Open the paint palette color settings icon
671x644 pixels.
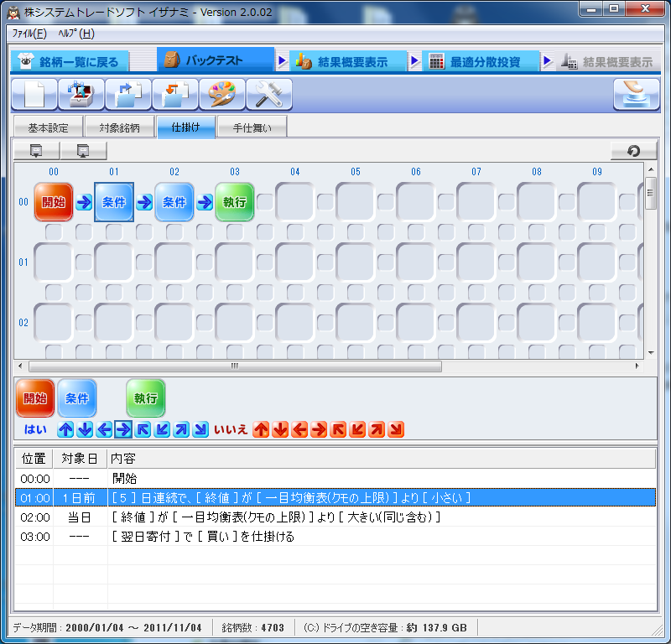click(x=222, y=94)
